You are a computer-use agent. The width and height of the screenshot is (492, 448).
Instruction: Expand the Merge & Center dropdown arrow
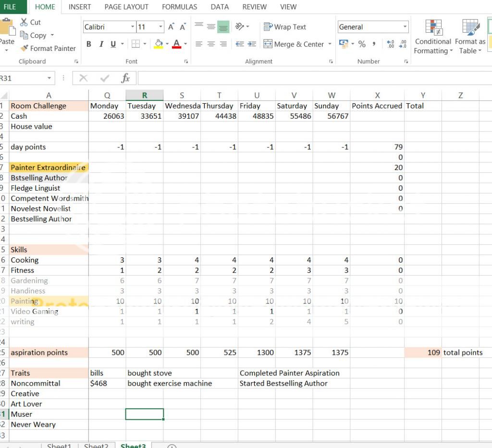pos(330,44)
